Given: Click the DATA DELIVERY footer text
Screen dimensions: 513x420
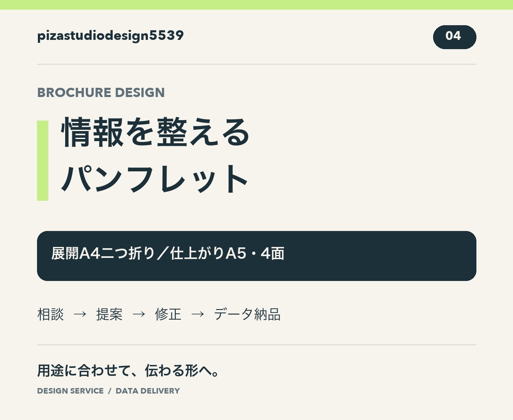Looking at the screenshot, I should [x=148, y=391].
